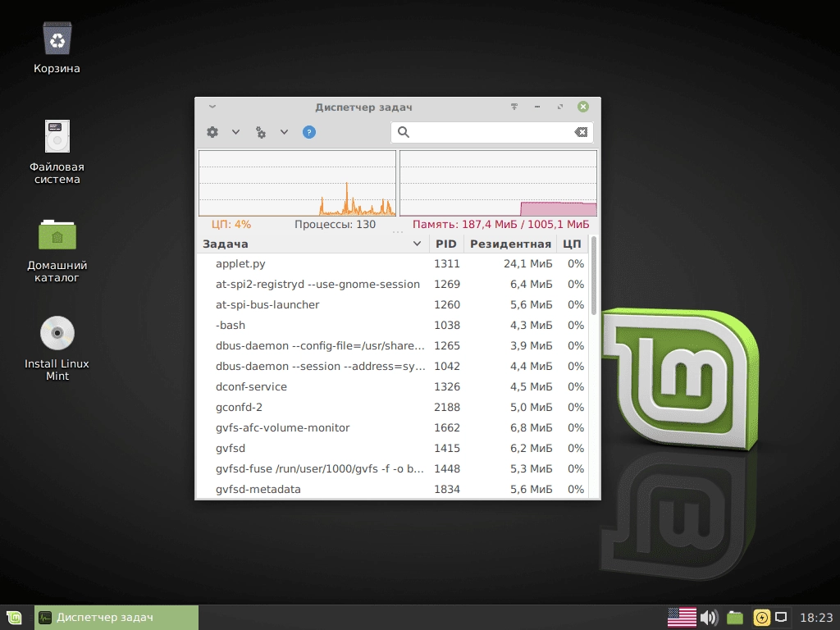The width and height of the screenshot is (840, 630).
Task: Select the dconf-service process
Action: pos(393,387)
